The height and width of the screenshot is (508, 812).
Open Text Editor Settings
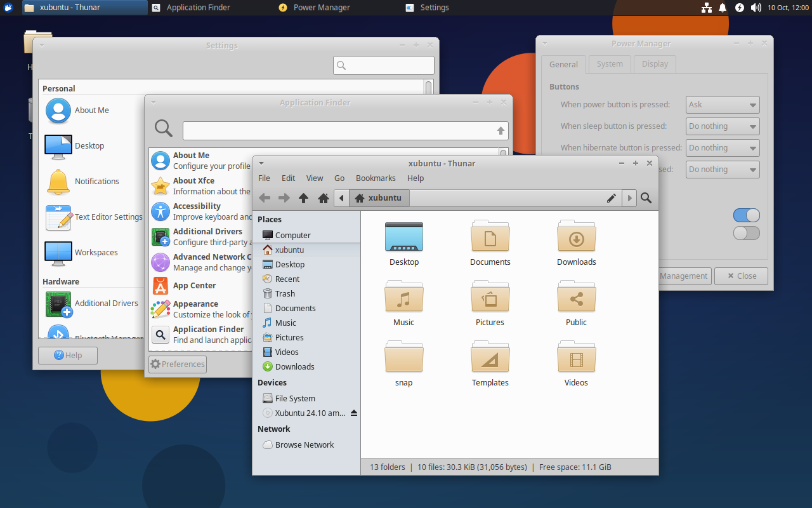coord(94,217)
